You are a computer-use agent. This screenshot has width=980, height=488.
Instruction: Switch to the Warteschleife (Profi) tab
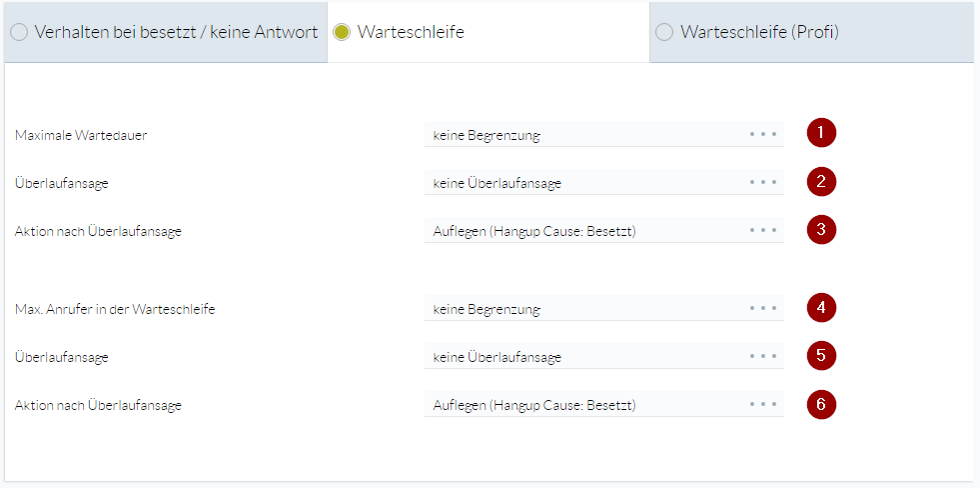(812, 32)
